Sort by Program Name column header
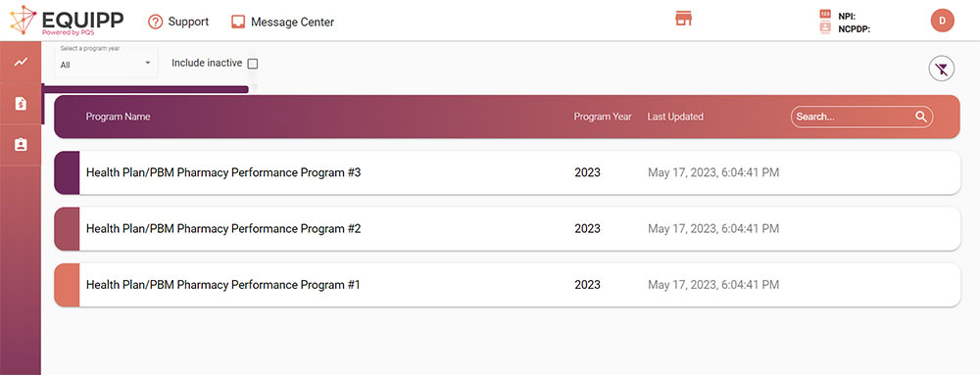The width and height of the screenshot is (980, 375). 119,117
